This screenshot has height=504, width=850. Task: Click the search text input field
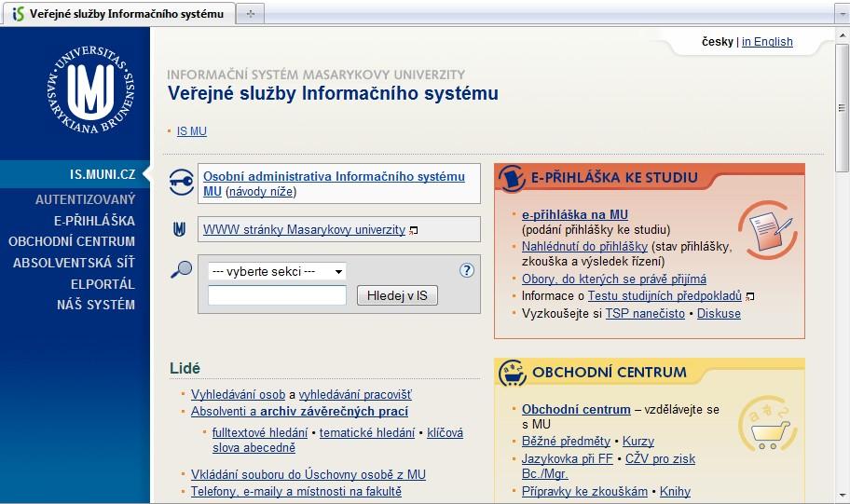(277, 295)
